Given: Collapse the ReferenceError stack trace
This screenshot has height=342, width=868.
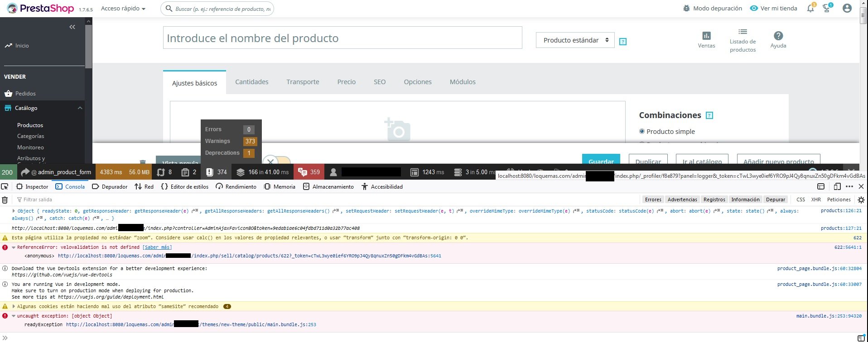Looking at the screenshot, I should click(14, 247).
